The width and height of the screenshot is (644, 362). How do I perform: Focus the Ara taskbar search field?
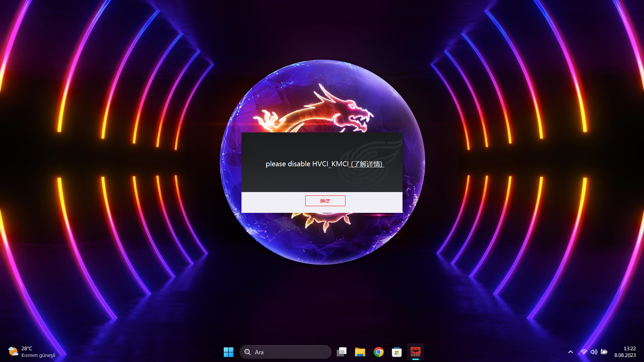[x=285, y=352]
